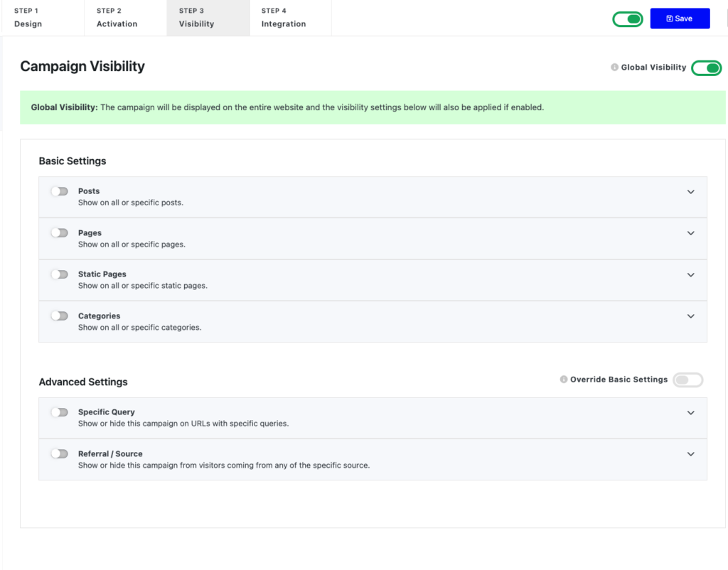Select Step 3 Visibility tab
The width and height of the screenshot is (728, 570).
tap(208, 18)
